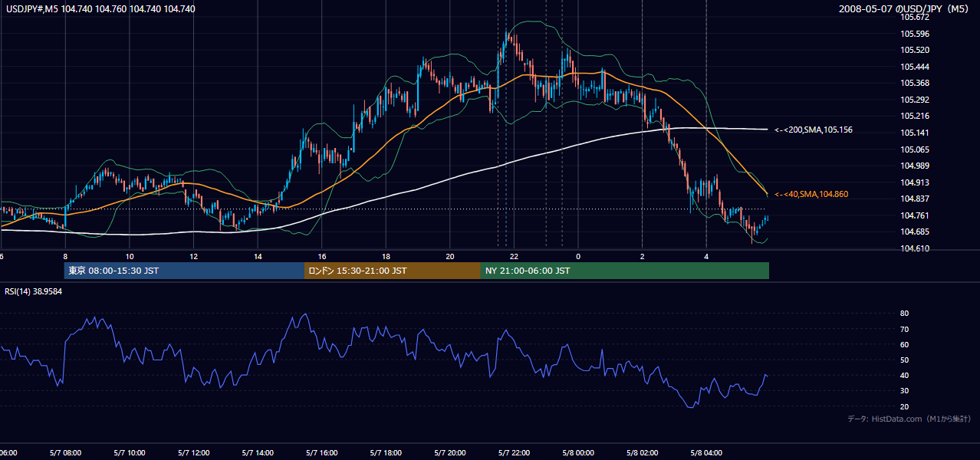Image resolution: width=980 pixels, height=460 pixels.
Task: Select the 2008-05-07 USD/JPY (M5) chart title
Action: point(904,9)
